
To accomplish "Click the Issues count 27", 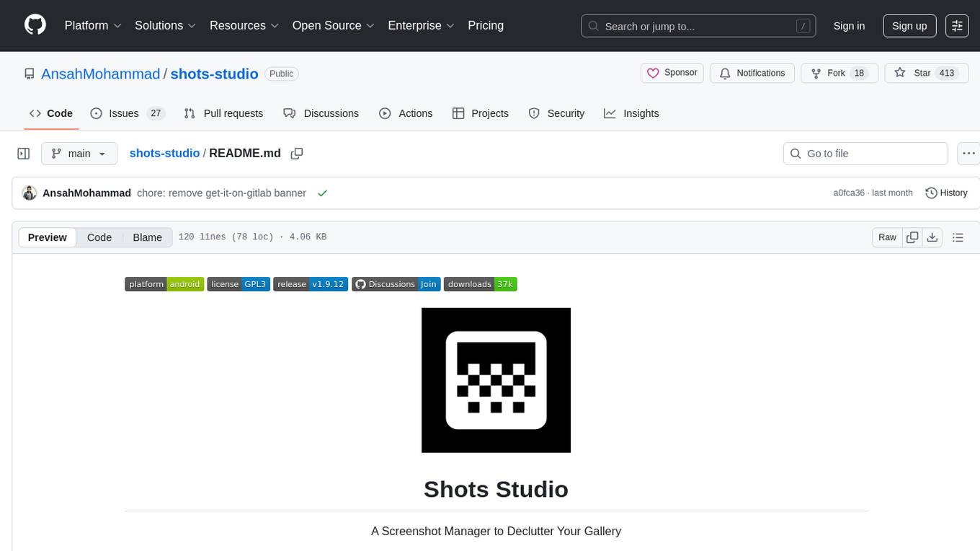I will [156, 113].
